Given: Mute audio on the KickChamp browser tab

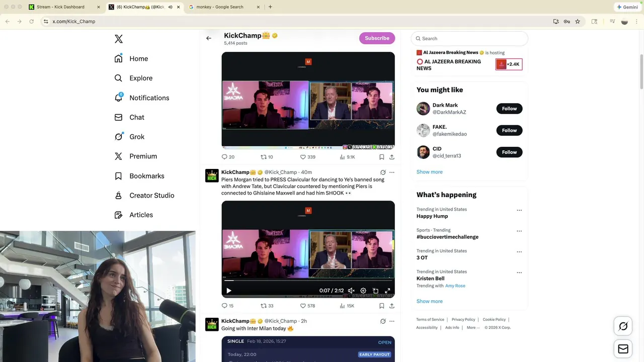Looking at the screenshot, I should [170, 7].
